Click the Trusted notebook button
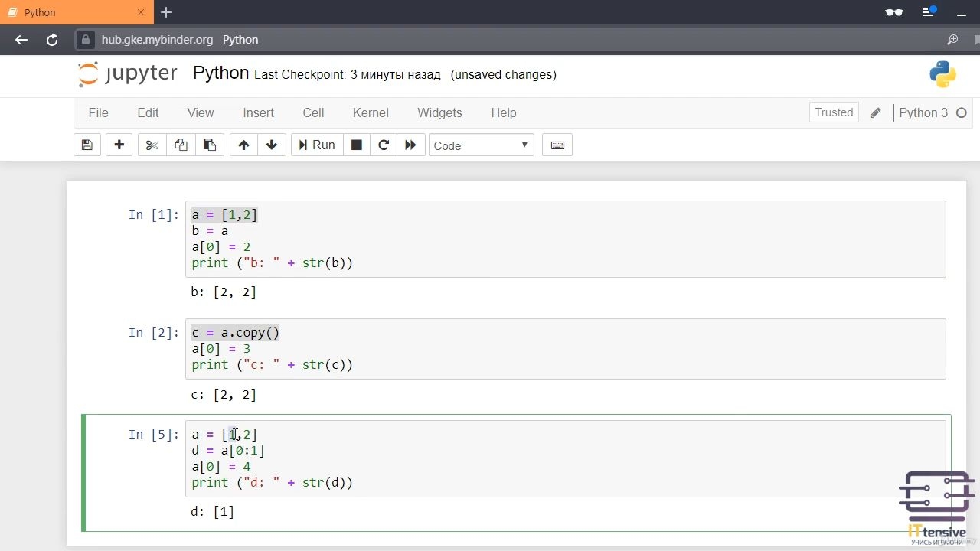 coord(834,112)
